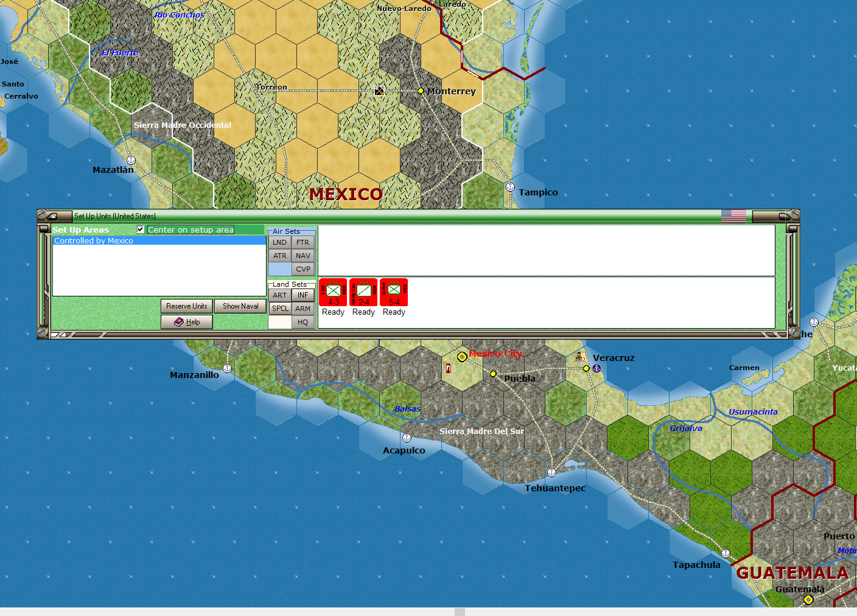
Task: Click the United States flag icon
Action: (x=733, y=215)
